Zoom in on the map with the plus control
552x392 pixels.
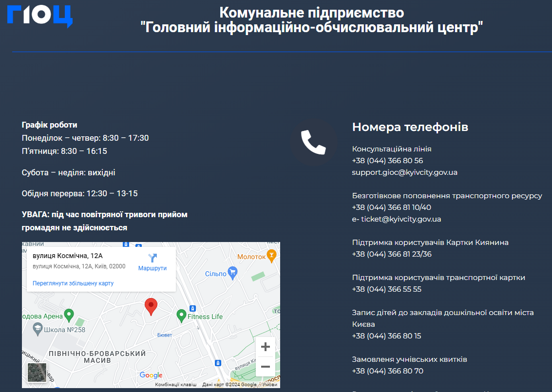pyautogui.click(x=266, y=346)
